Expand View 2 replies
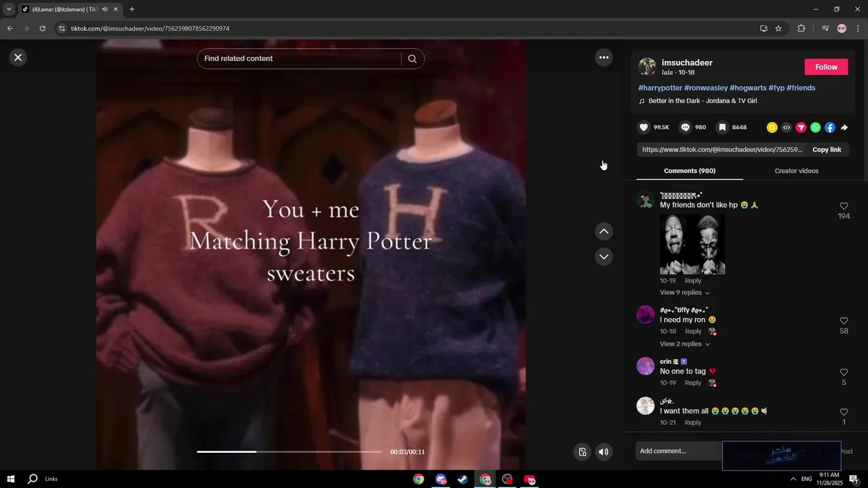This screenshot has width=868, height=488. point(685,344)
